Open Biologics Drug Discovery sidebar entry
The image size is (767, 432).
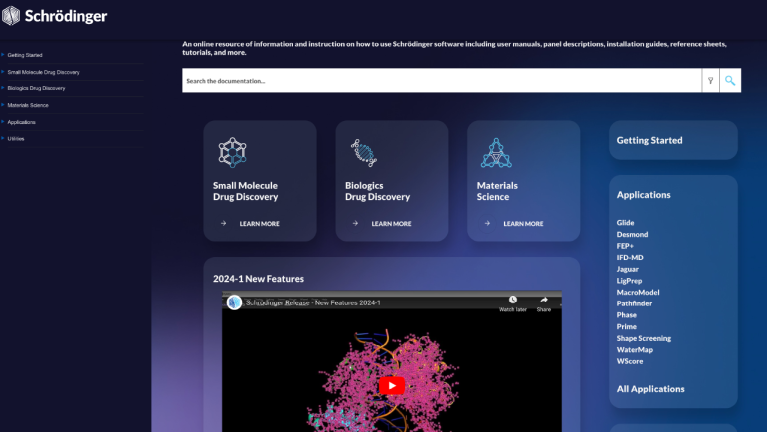pos(36,88)
